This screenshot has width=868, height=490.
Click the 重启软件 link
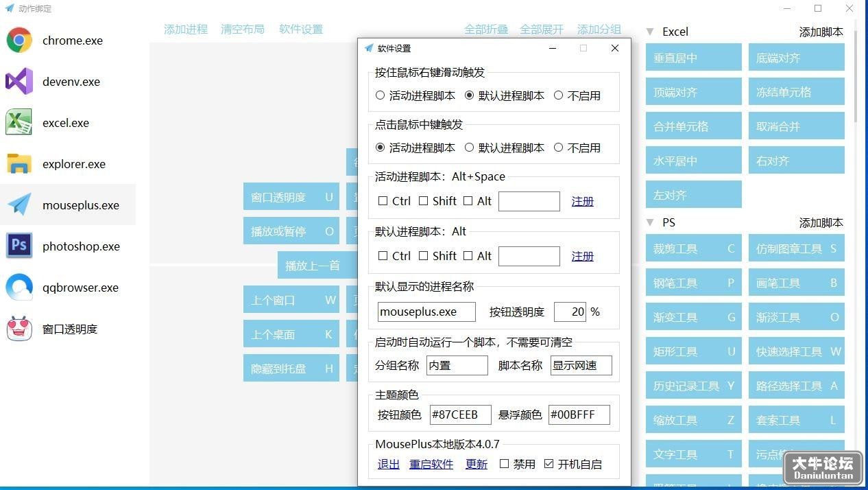click(x=431, y=464)
